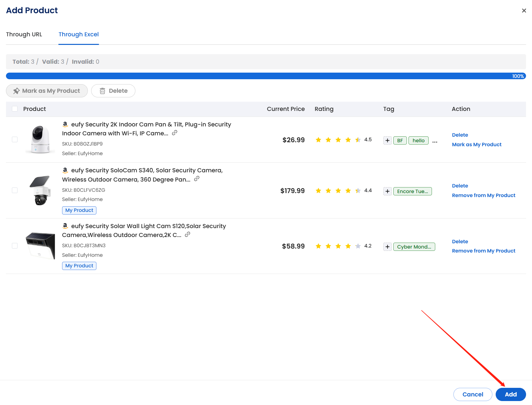Add a tag to the $26.99 product
Image resolution: width=532 pixels, height=405 pixels.
(x=387, y=140)
